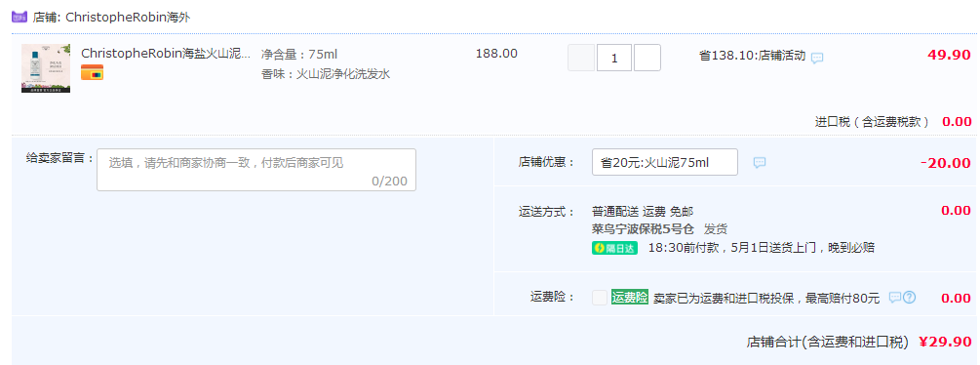The height and width of the screenshot is (365, 980).
Task: Open the question mark help for 运费险
Action: click(910, 298)
